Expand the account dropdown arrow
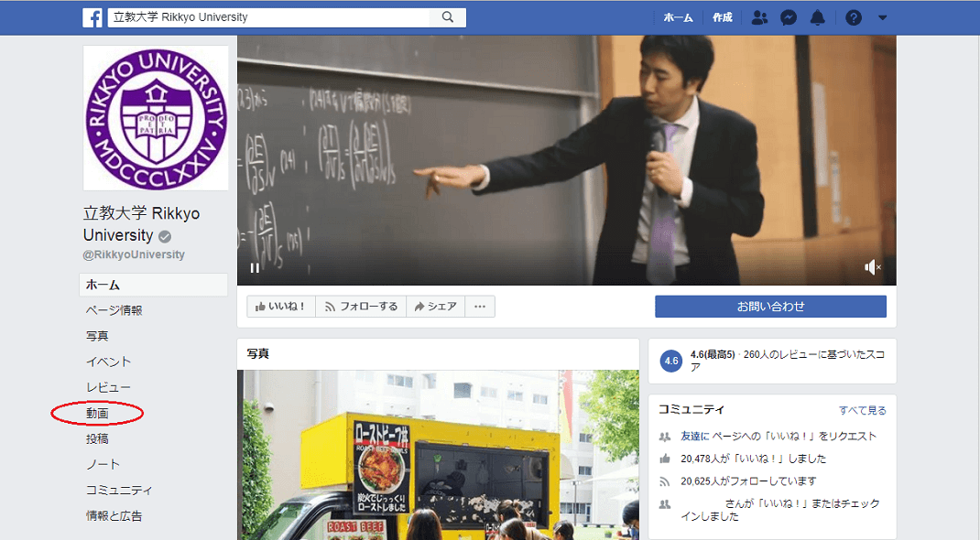Image resolution: width=980 pixels, height=540 pixels. coord(883,18)
